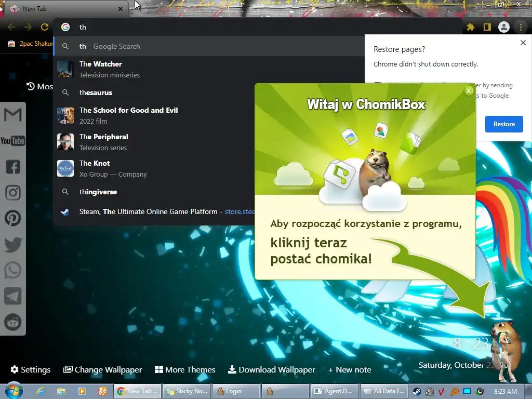Open the Windows Start button

tap(14, 391)
